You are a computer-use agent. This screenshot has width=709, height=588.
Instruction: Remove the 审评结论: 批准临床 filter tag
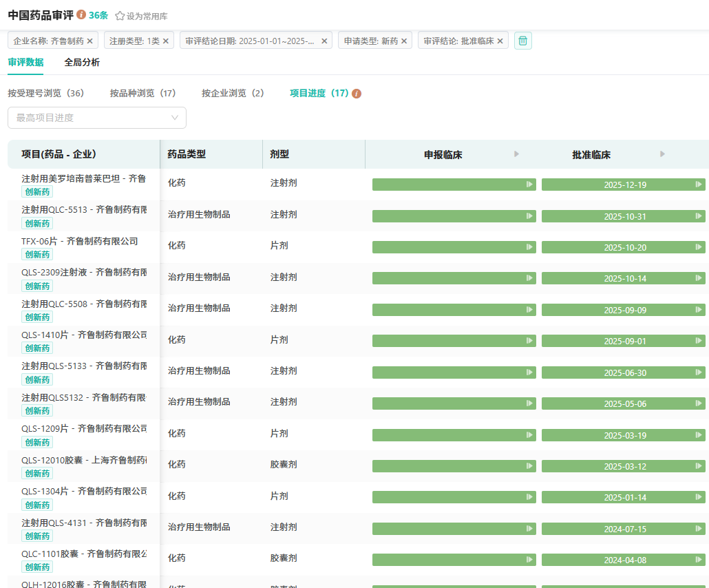(500, 41)
